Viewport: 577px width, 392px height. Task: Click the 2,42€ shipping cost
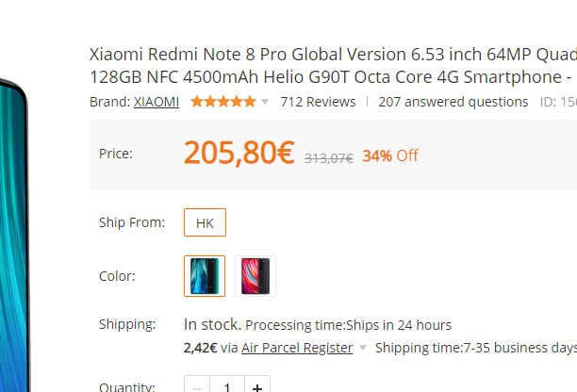coord(200,348)
